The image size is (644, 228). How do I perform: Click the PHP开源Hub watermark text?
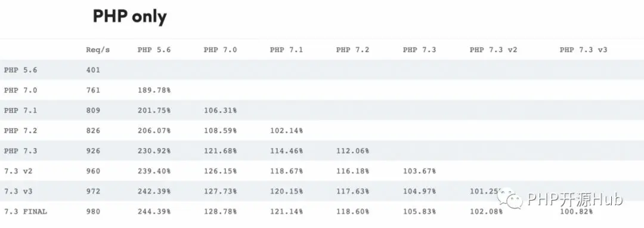[575, 199]
